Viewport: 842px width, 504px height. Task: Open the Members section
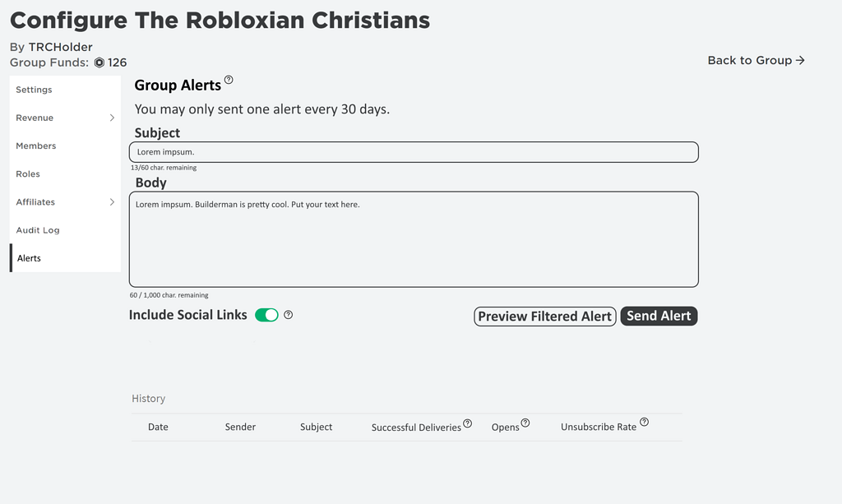tap(35, 146)
